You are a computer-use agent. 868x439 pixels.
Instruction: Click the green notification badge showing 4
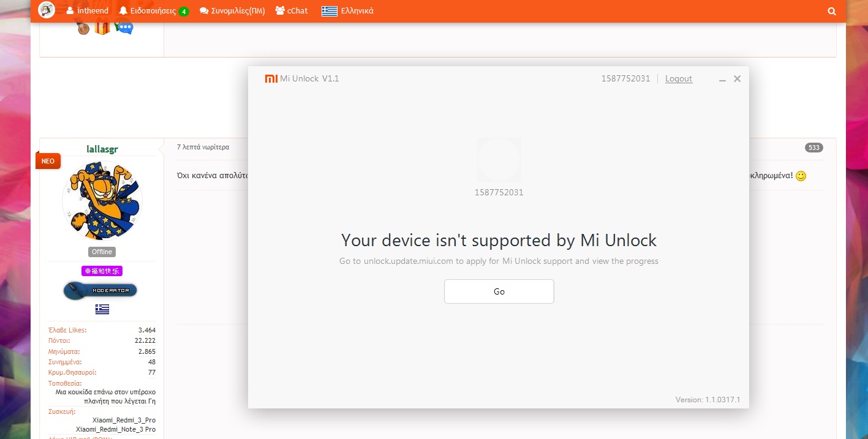pyautogui.click(x=184, y=11)
